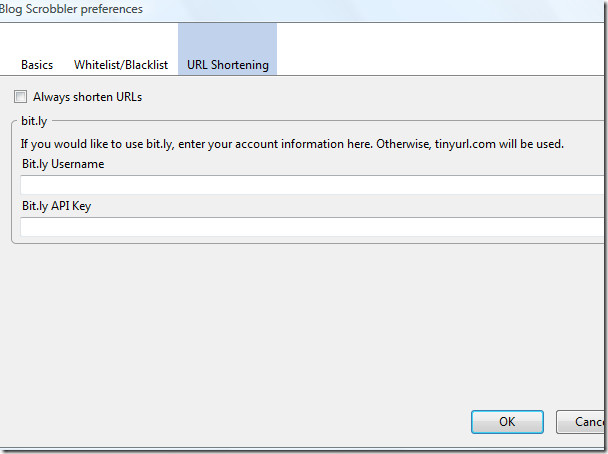
Task: Open the Whitelist/Blacklist tab
Action: pyautogui.click(x=121, y=65)
